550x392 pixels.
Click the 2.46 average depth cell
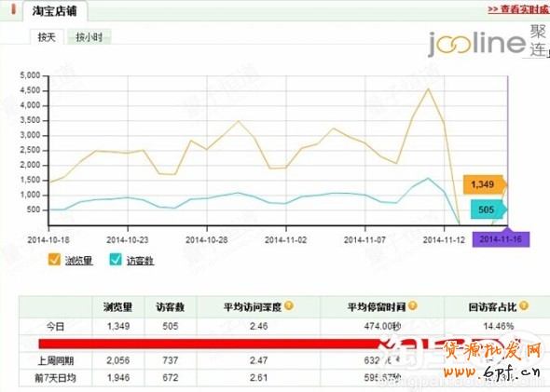coord(259,326)
